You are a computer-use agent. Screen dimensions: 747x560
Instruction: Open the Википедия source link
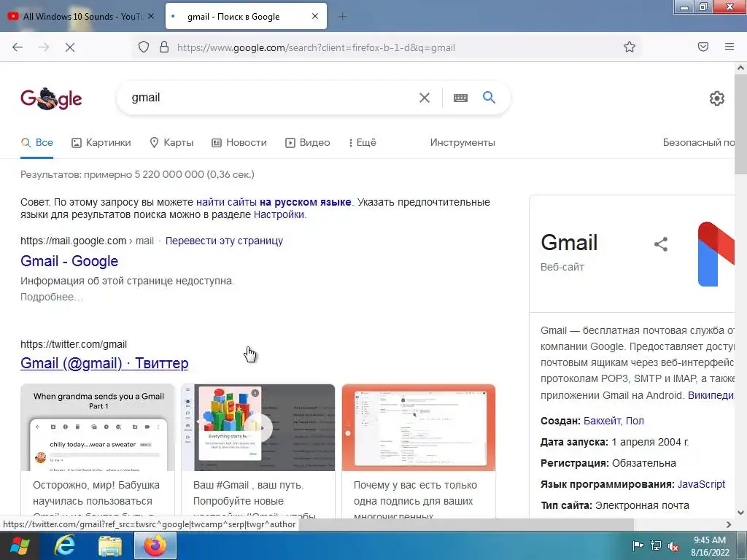[711, 395]
